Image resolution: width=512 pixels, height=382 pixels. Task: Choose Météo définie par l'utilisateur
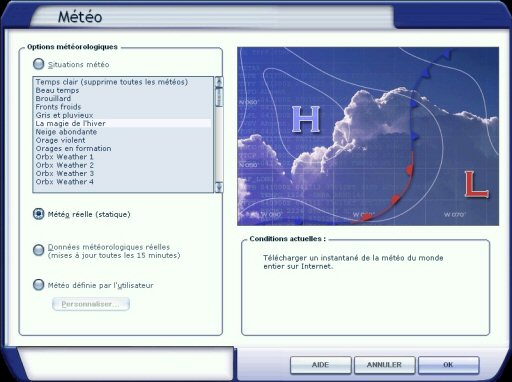[x=39, y=285]
